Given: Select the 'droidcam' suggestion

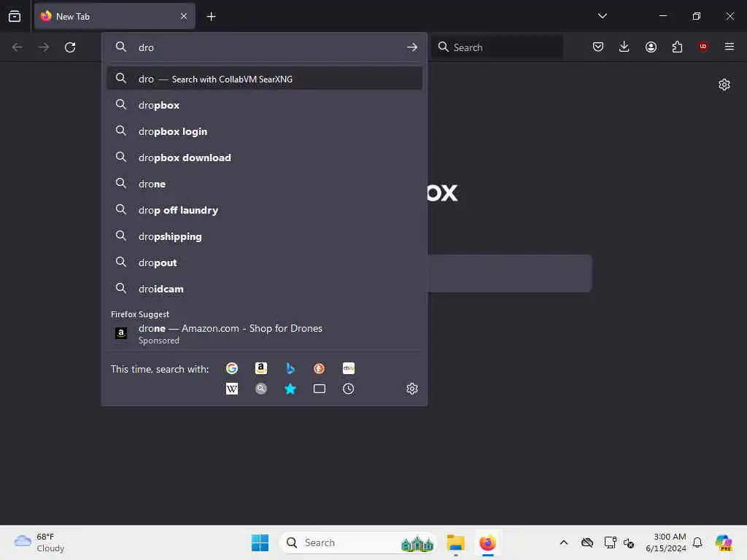Looking at the screenshot, I should point(264,289).
